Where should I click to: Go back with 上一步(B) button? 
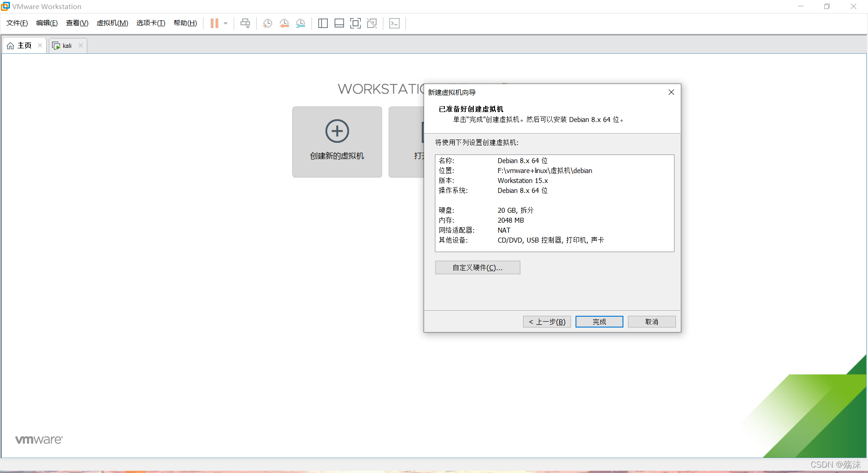click(x=547, y=322)
